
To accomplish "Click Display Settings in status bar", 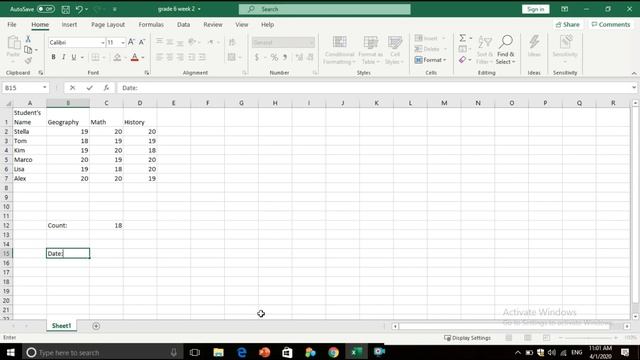I will point(467,338).
